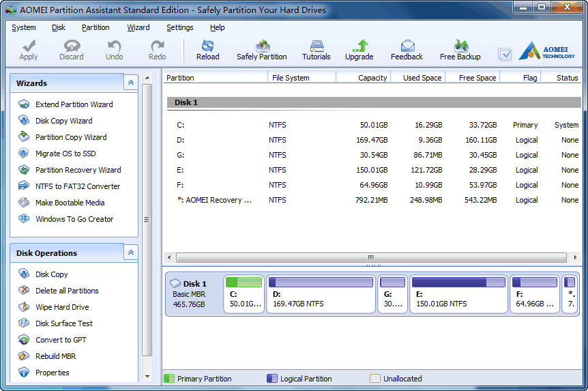
Task: Select the G: partition block in disk map
Action: coord(393,294)
